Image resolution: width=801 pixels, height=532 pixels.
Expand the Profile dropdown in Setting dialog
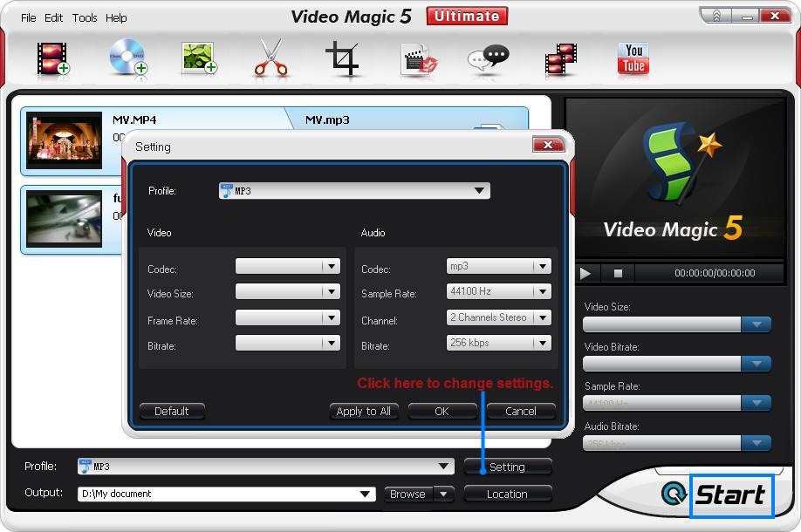click(x=479, y=190)
